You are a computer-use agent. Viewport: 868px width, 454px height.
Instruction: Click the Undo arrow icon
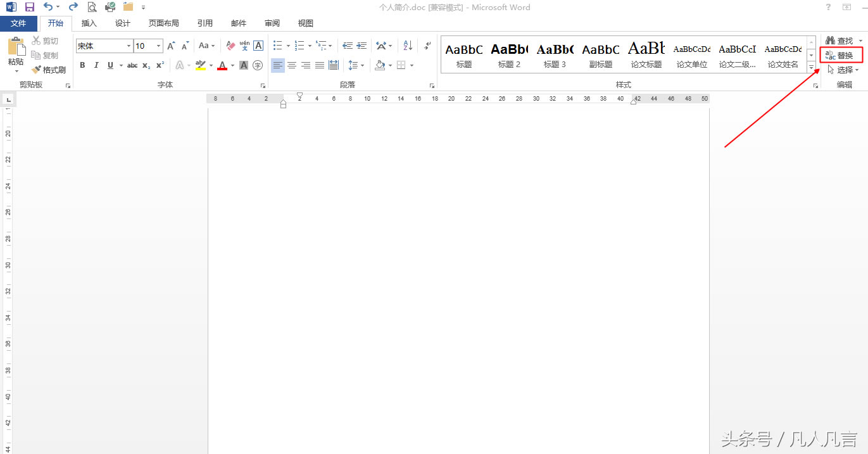point(48,7)
